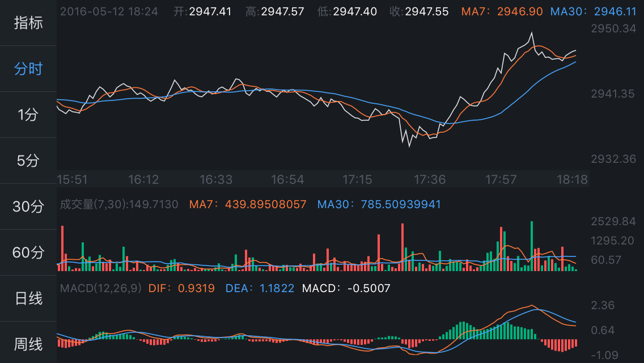
Task: Click the 17:36 time axis label
Action: pos(430,180)
